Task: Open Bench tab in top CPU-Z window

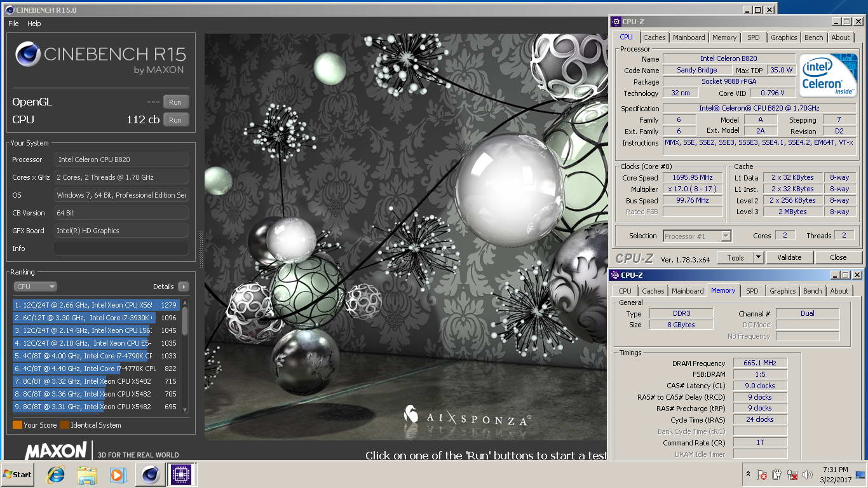Action: (814, 37)
